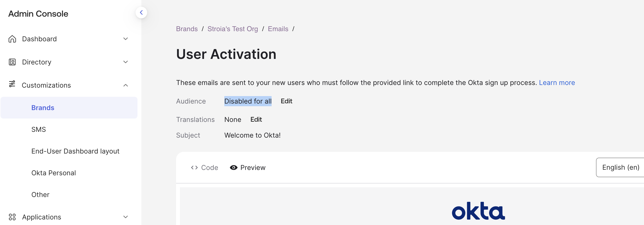This screenshot has height=225, width=644.
Task: Expand the Directory section
Action: coord(125,62)
